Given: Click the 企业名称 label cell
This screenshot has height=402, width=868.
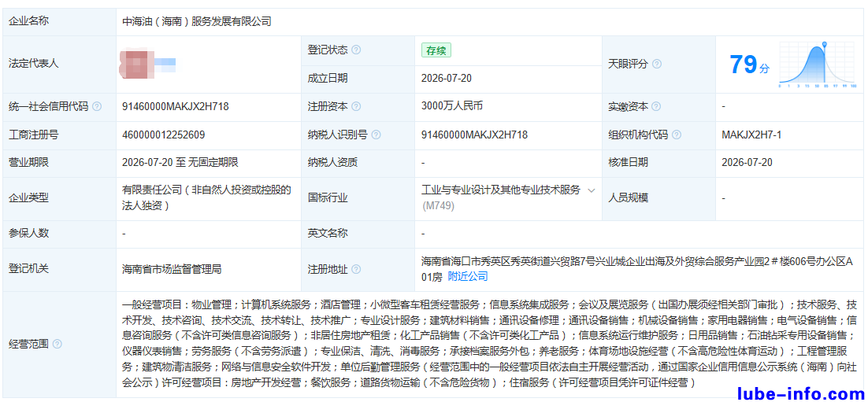Looking at the screenshot, I should click(59, 21).
